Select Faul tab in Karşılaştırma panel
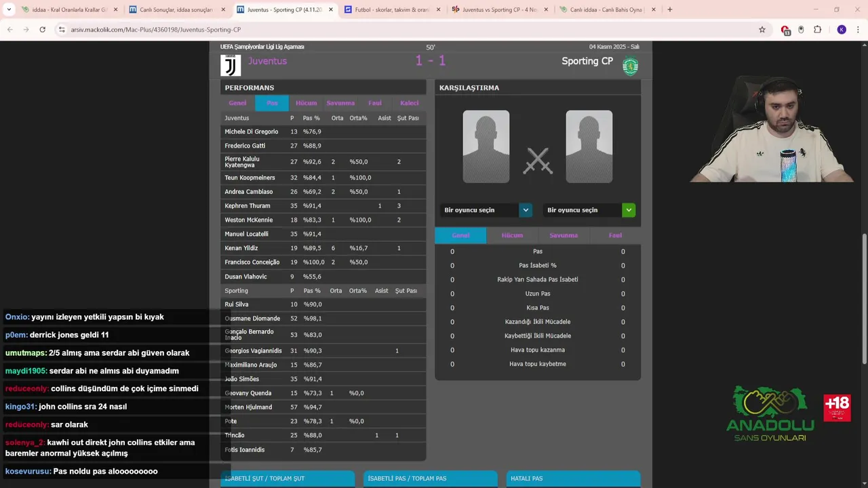This screenshot has height=488, width=868. [615, 235]
